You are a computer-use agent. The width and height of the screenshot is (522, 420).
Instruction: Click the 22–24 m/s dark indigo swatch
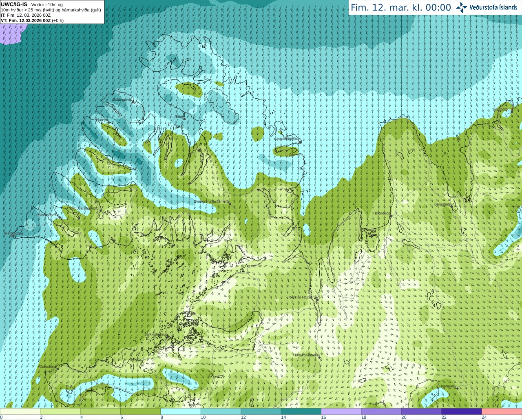click(462, 411)
